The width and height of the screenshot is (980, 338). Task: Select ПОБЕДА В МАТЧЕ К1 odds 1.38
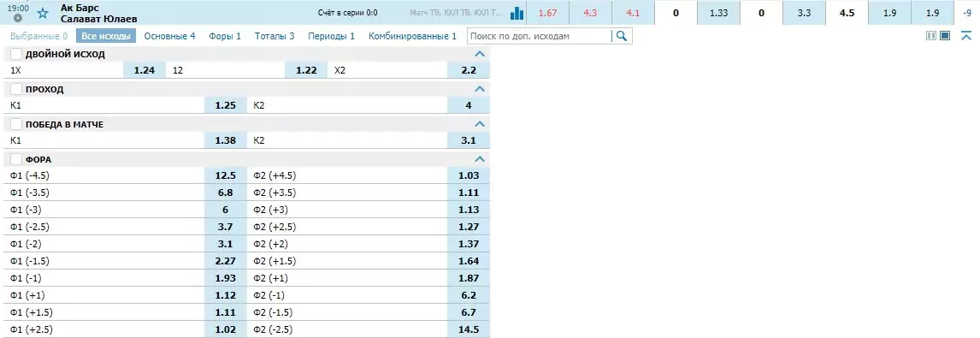(x=226, y=140)
